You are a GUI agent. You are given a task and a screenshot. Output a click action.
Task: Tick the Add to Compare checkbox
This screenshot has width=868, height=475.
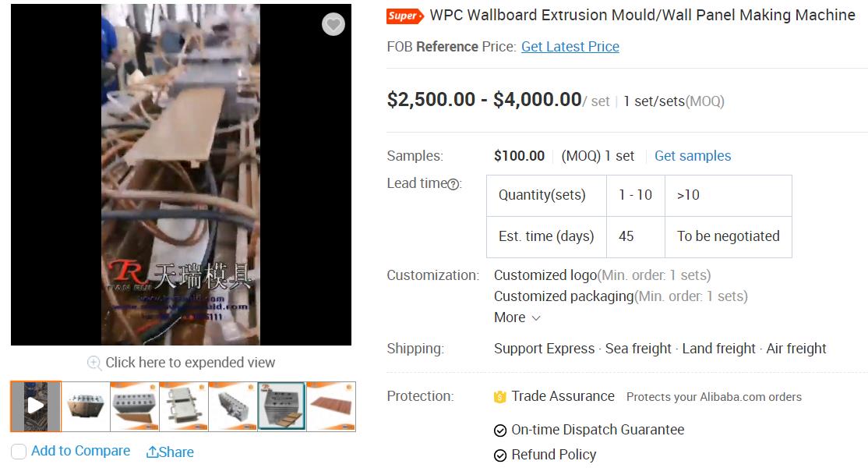point(19,452)
